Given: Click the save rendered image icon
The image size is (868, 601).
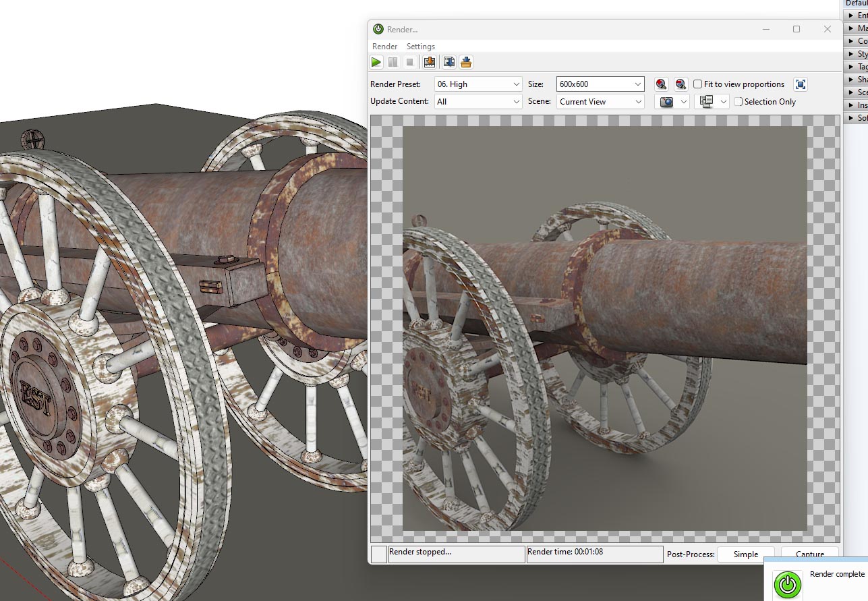Looking at the screenshot, I should click(x=429, y=62).
